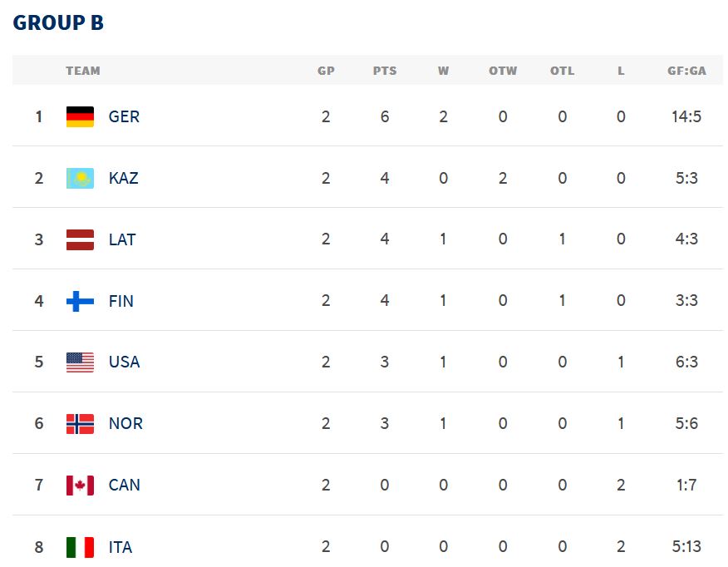Open the NOR team link
The width and height of the screenshot is (728, 567).
click(125, 424)
